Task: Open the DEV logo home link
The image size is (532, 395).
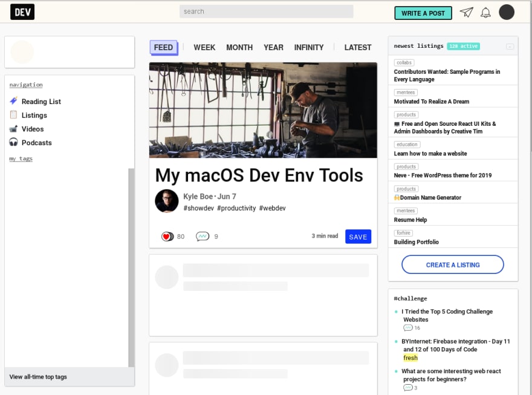Action: tap(22, 12)
